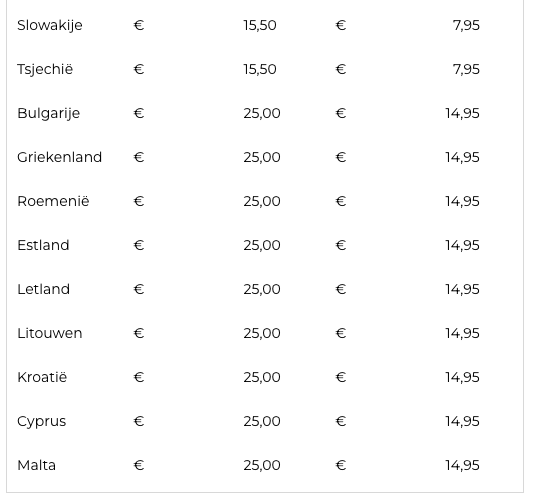The height and width of the screenshot is (501, 544).
Task: Select the Estland row label
Action: click(43, 245)
